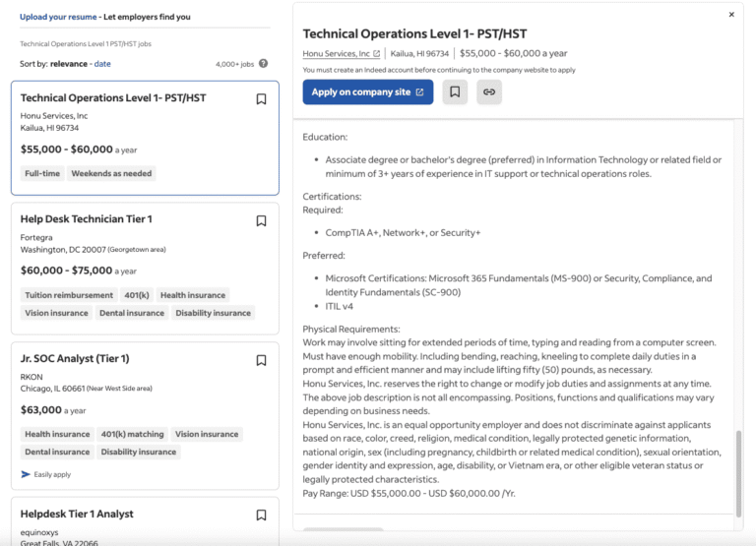Click the Upload your resume link
The image size is (756, 546).
(58, 17)
